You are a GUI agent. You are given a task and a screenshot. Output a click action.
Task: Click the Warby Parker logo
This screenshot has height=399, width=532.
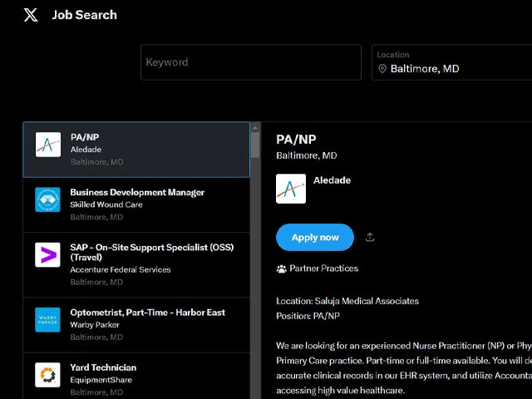(x=48, y=319)
